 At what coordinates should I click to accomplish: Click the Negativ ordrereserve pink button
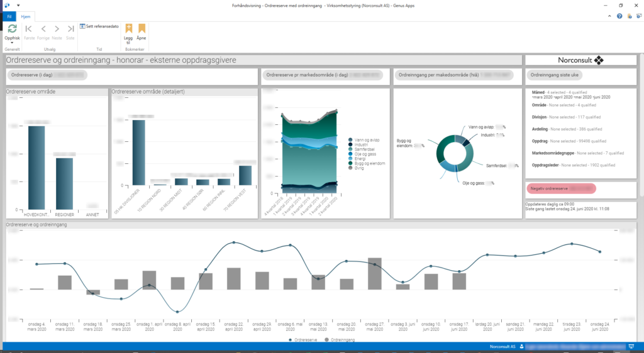pos(561,188)
